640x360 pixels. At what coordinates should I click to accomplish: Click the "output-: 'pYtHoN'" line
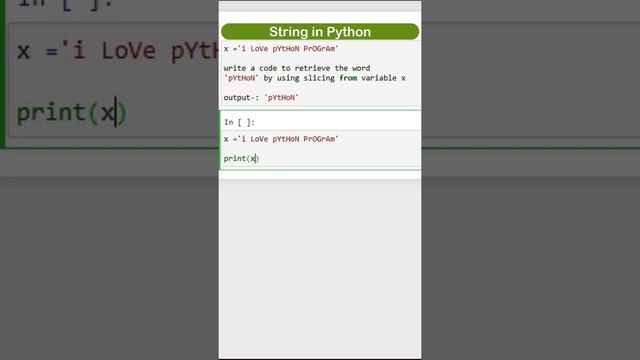pos(261,98)
